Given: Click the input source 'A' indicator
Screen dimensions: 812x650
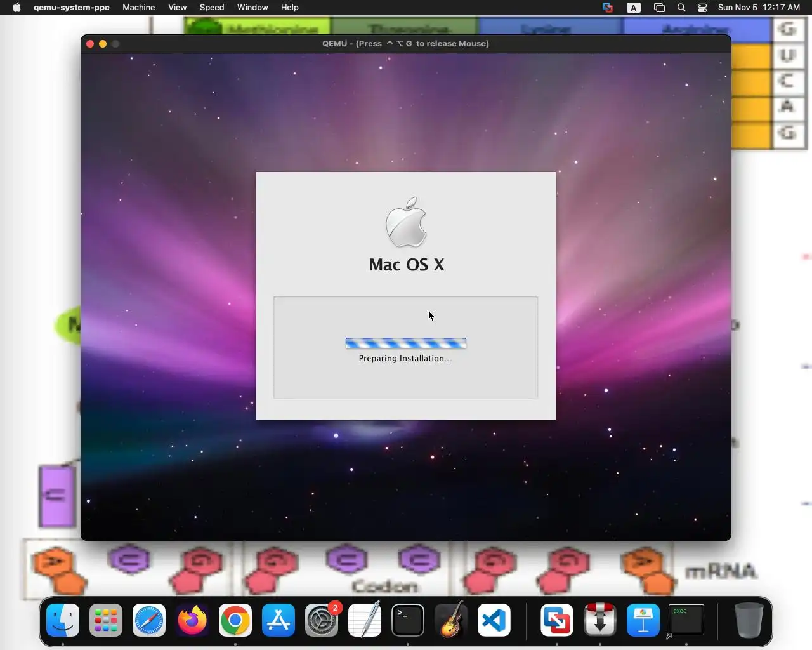Looking at the screenshot, I should tap(633, 8).
